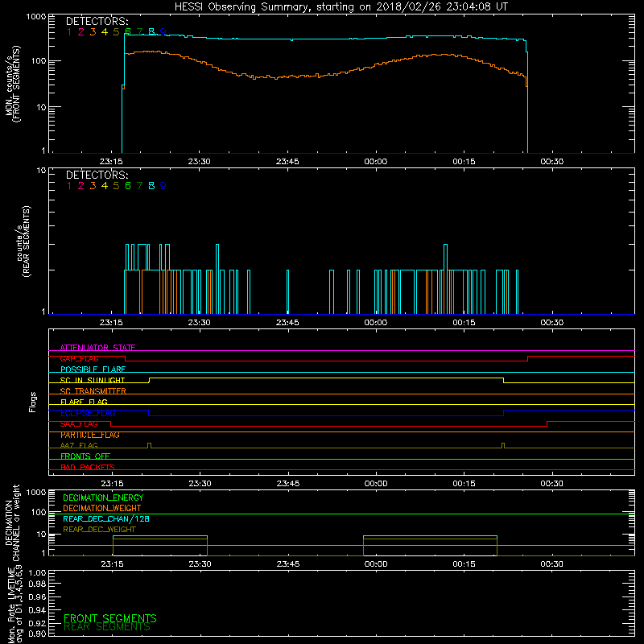Viewport: 644px width, 644px height.
Task: Click the 23:45 tick label under the decimation plot
Action: (288, 564)
